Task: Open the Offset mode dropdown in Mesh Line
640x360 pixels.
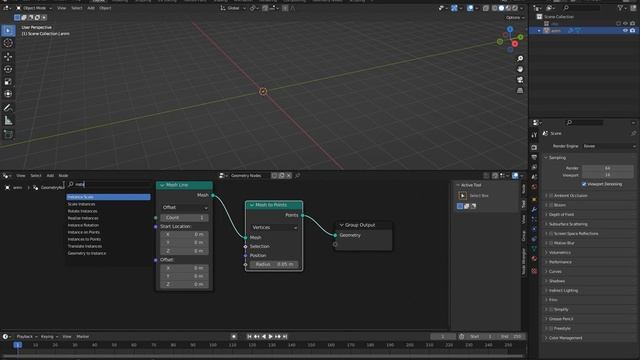Action: coord(184,207)
